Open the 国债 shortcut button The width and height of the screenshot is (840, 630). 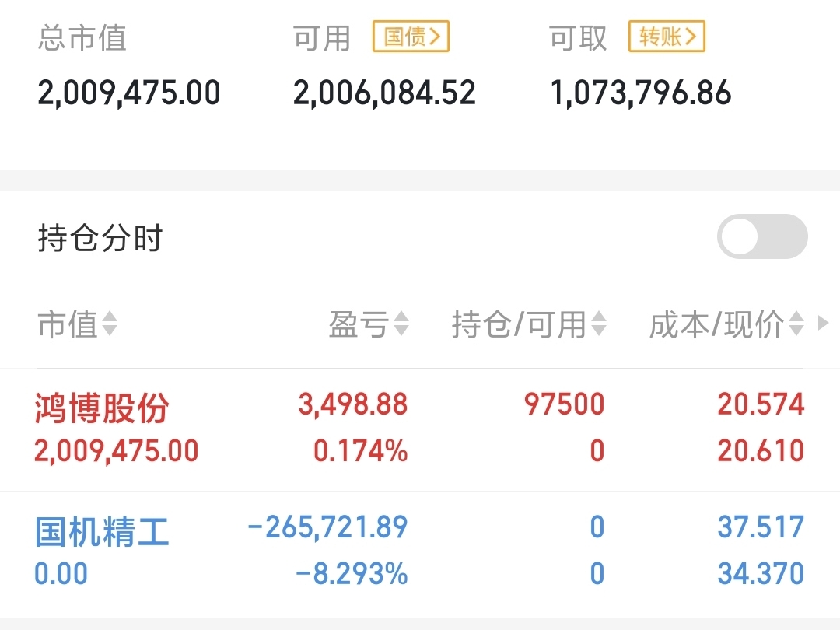[411, 37]
